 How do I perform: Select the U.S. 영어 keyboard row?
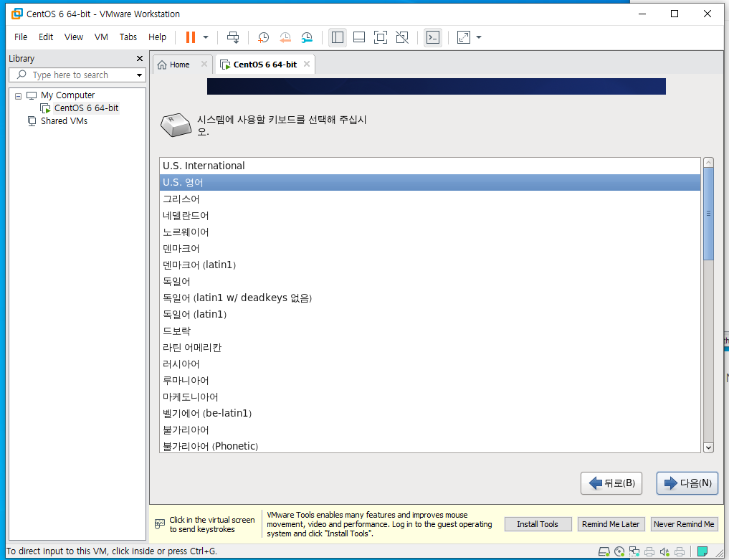pos(429,182)
